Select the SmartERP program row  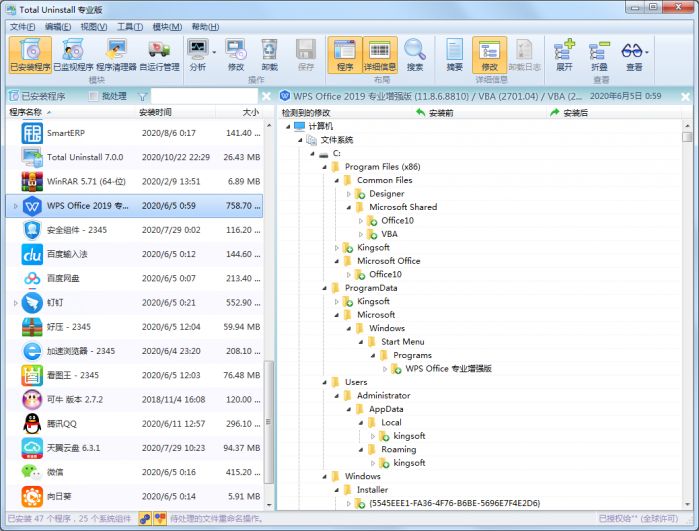[x=135, y=133]
